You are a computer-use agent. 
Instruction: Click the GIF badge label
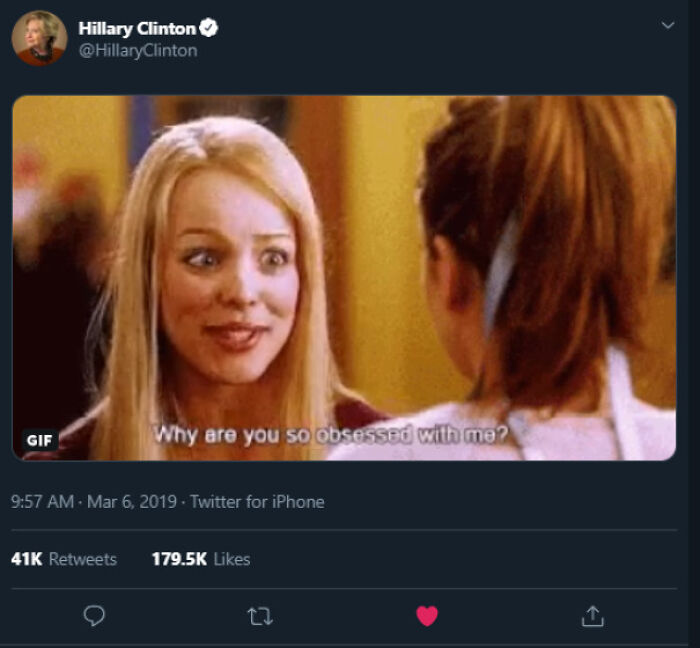coord(40,440)
